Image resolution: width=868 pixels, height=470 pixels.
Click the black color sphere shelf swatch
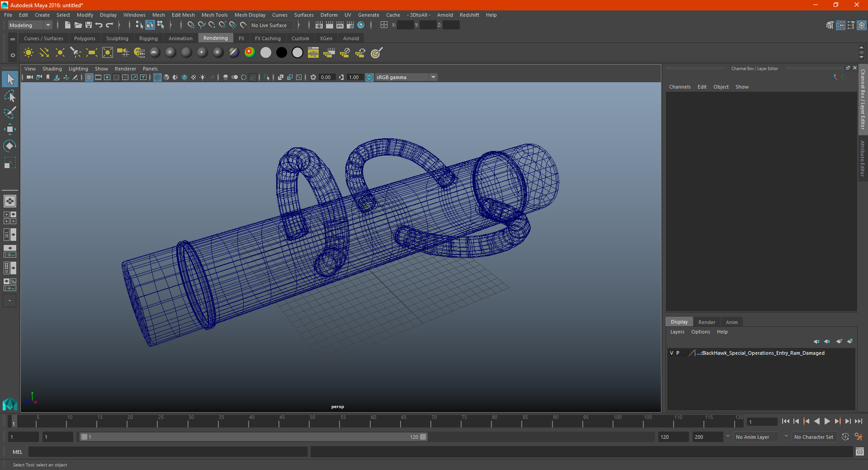[282, 53]
